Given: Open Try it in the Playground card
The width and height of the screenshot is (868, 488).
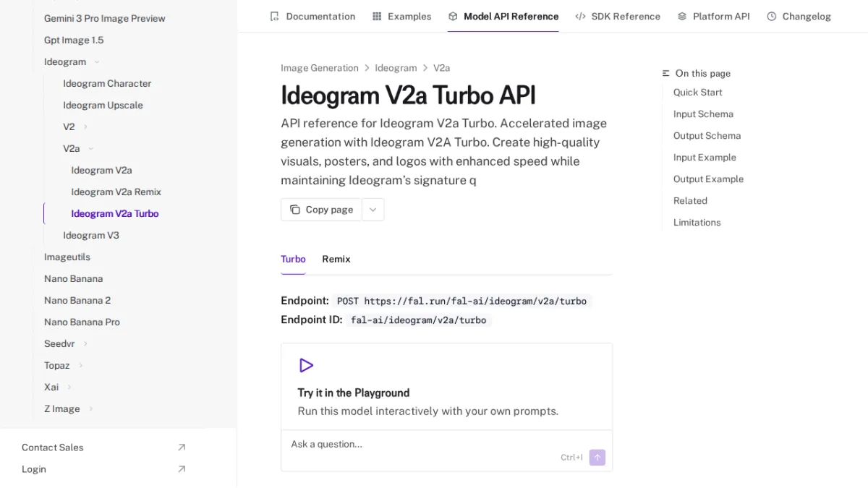Looking at the screenshot, I should [447, 387].
